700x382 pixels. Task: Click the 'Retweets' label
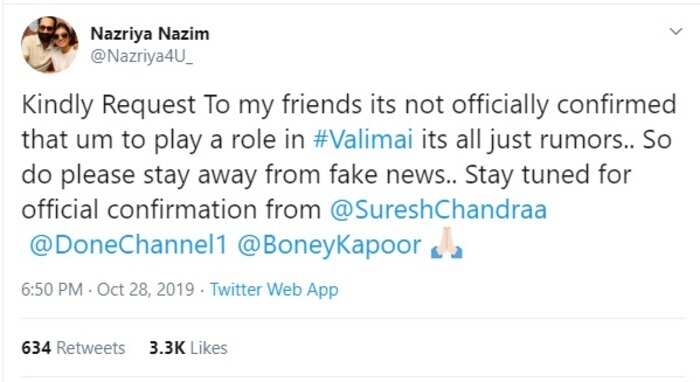click(91, 348)
